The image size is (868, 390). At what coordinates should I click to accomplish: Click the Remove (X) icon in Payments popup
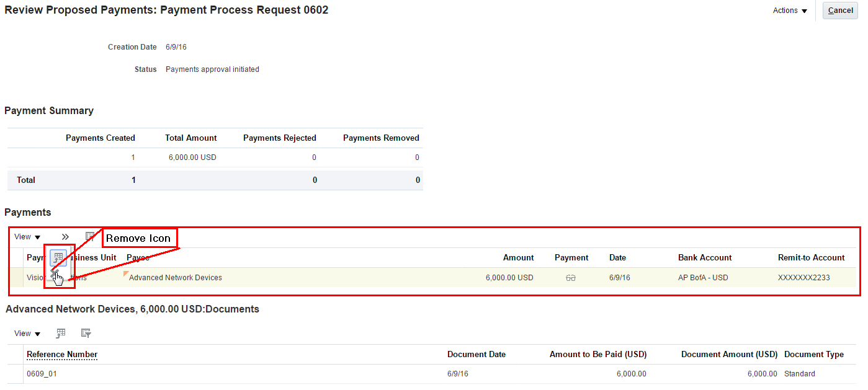[x=55, y=273]
